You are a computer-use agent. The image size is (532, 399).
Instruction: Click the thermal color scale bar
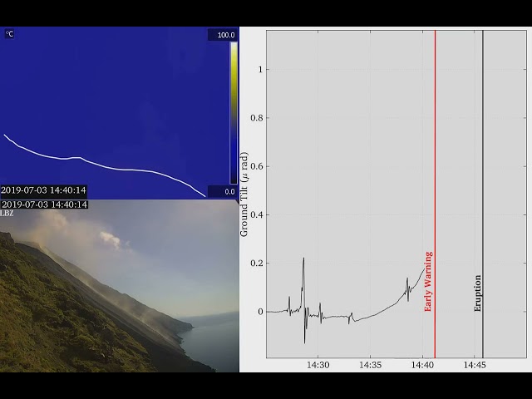[x=234, y=113]
